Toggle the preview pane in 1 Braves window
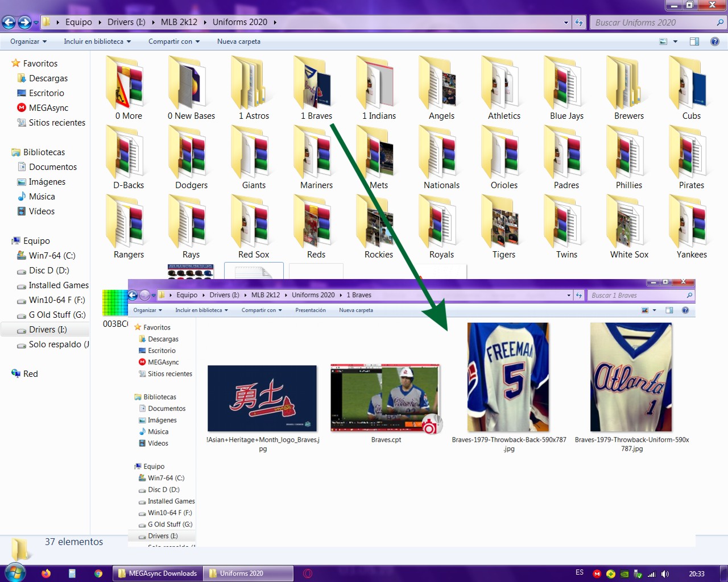The image size is (728, 582). 669,310
